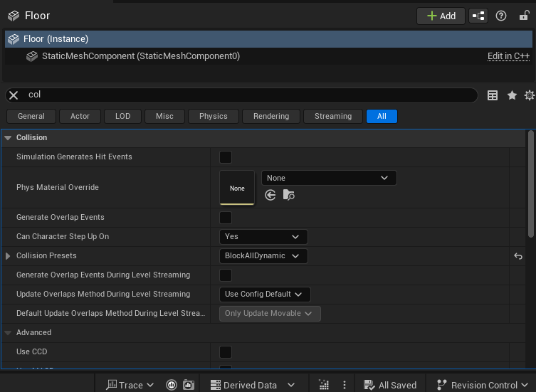536x392 pixels.
Task: Click the details panel vertical scrollbar
Action: pos(530,184)
